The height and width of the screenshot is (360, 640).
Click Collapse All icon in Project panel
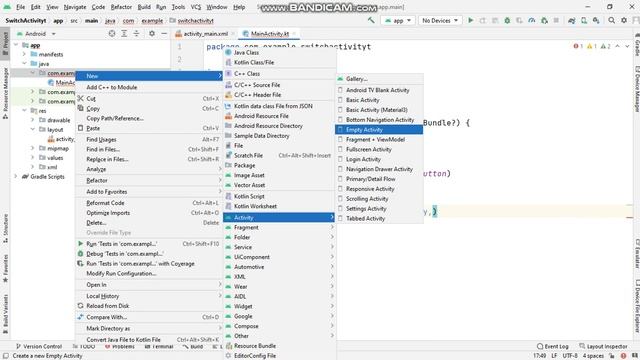point(136,33)
